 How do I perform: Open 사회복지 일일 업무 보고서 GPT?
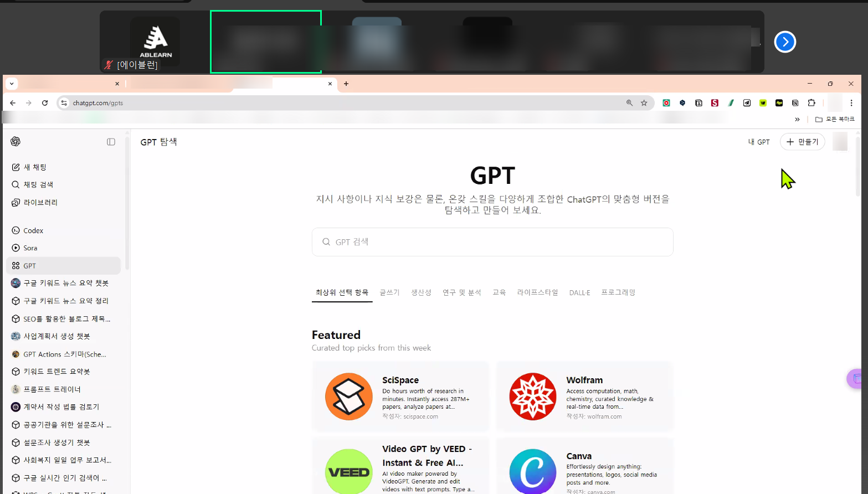pos(64,460)
